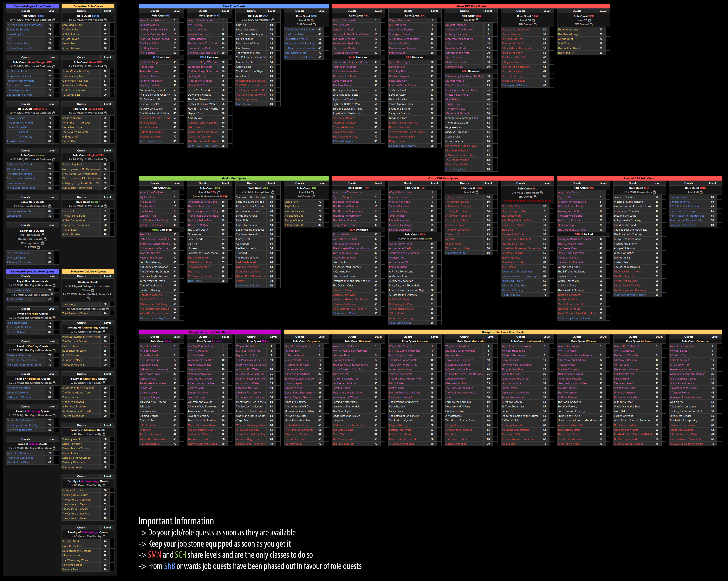Open quest 'Storm Clouds Brewing'
The width and height of the screenshot is (728, 581).
[75, 72]
